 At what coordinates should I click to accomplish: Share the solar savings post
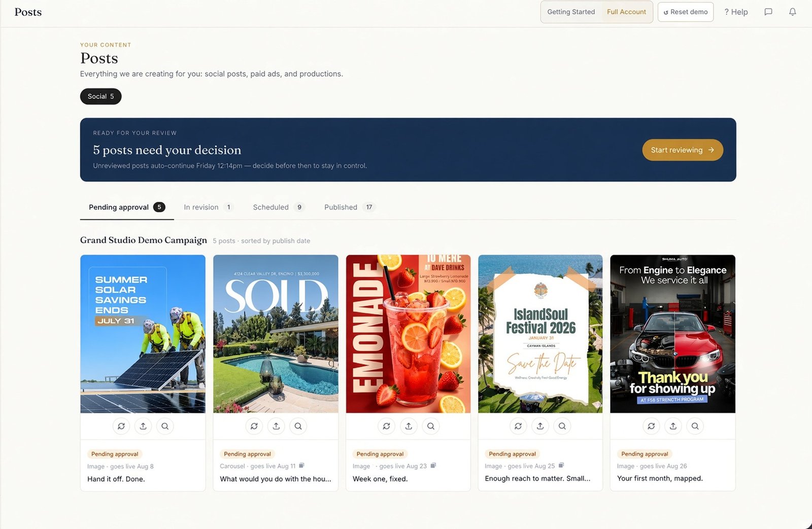click(x=143, y=426)
